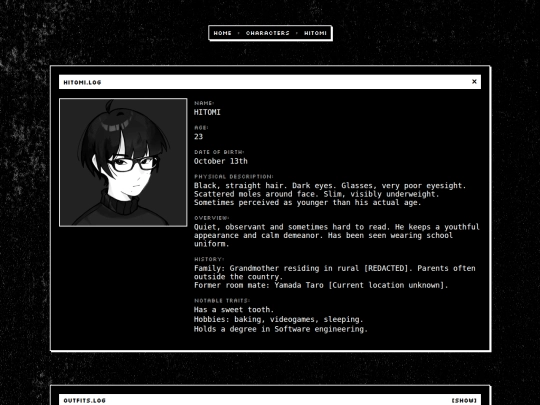Click Hitomi's portrait image
This screenshot has height=405, width=540.
point(123,162)
